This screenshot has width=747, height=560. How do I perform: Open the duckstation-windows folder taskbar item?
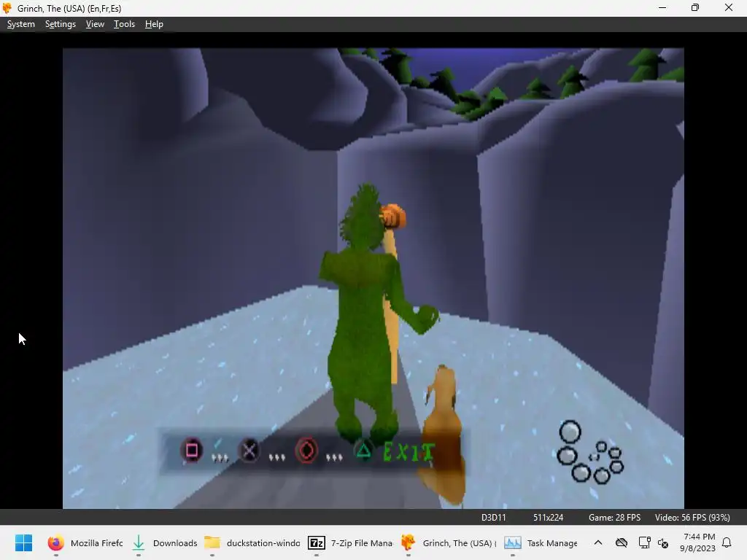(x=252, y=542)
